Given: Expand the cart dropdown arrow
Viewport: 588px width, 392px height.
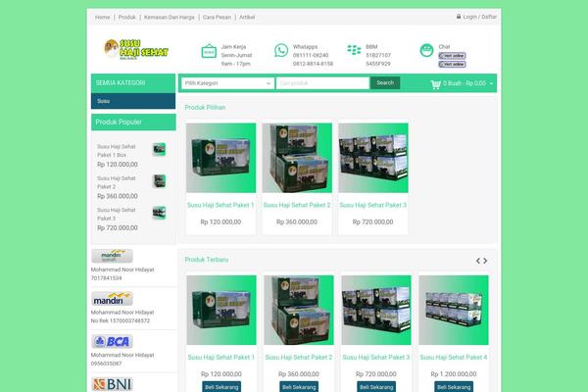Looking at the screenshot, I should (491, 83).
